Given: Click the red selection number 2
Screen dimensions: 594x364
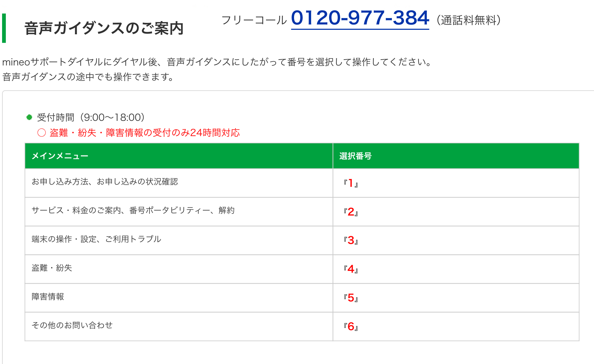Looking at the screenshot, I should pyautogui.click(x=351, y=212).
